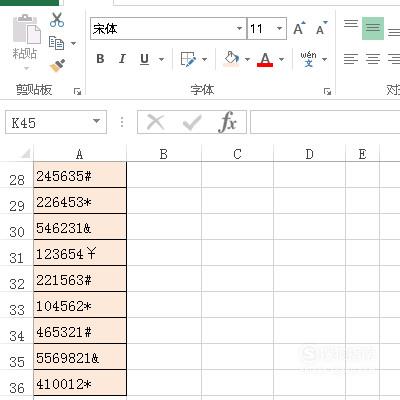Decrease font size with small A button
The image size is (400, 400).
click(321, 28)
